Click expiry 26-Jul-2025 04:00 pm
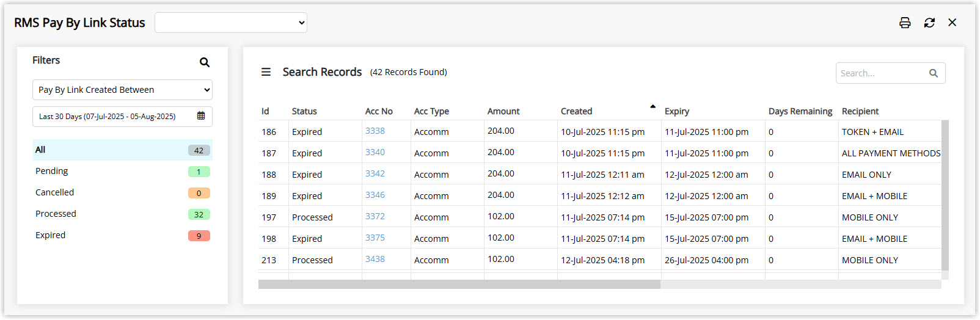 coord(706,260)
